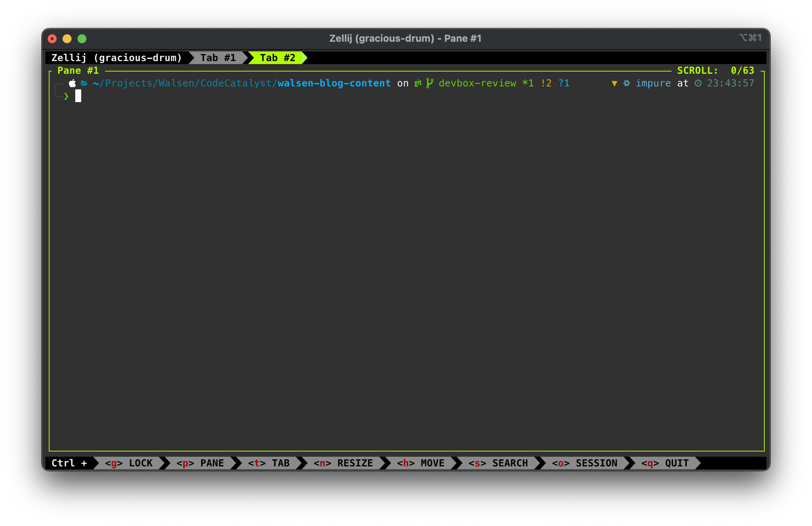Click the Ctrl+h MOVE mode item
Image resolution: width=812 pixels, height=526 pixels.
[421, 463]
